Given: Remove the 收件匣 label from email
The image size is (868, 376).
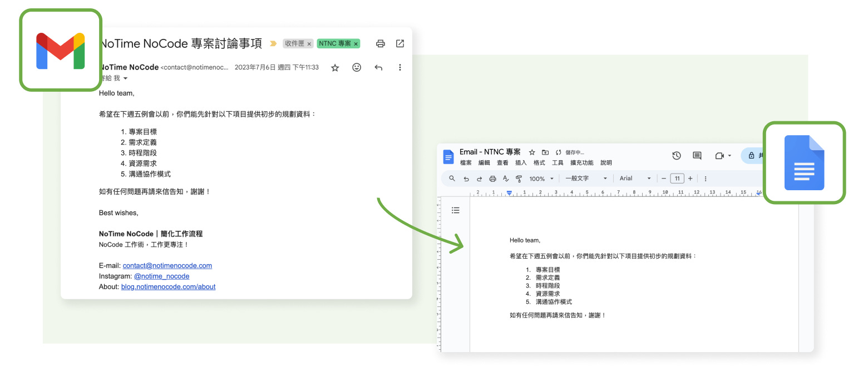Looking at the screenshot, I should [309, 44].
